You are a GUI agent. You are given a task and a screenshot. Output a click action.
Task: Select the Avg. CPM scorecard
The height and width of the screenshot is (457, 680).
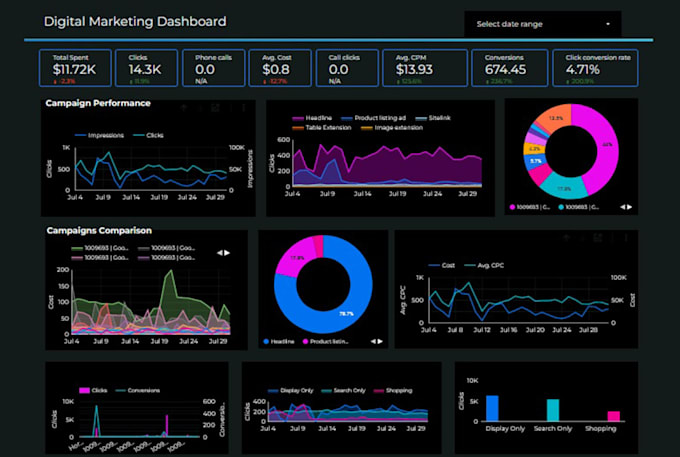pyautogui.click(x=425, y=68)
